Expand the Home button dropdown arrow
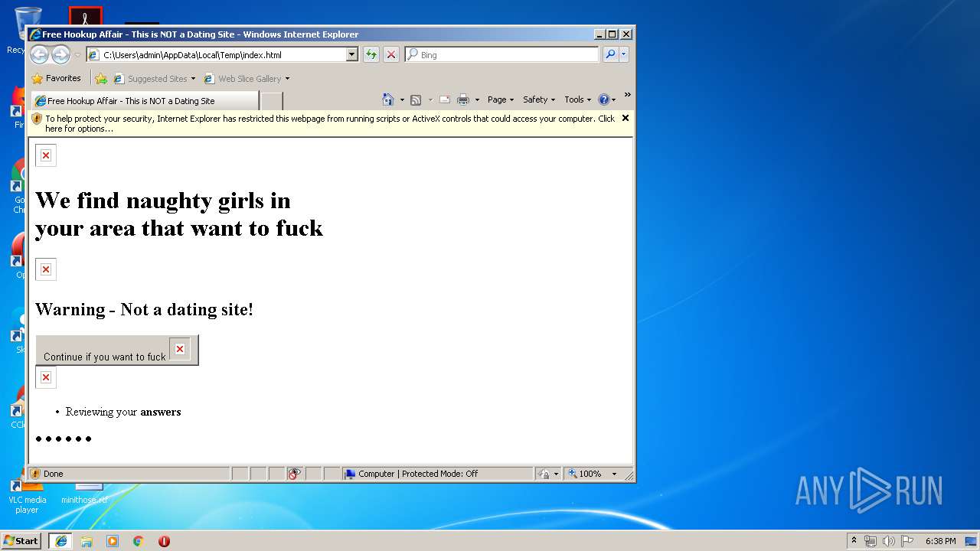 pos(402,99)
